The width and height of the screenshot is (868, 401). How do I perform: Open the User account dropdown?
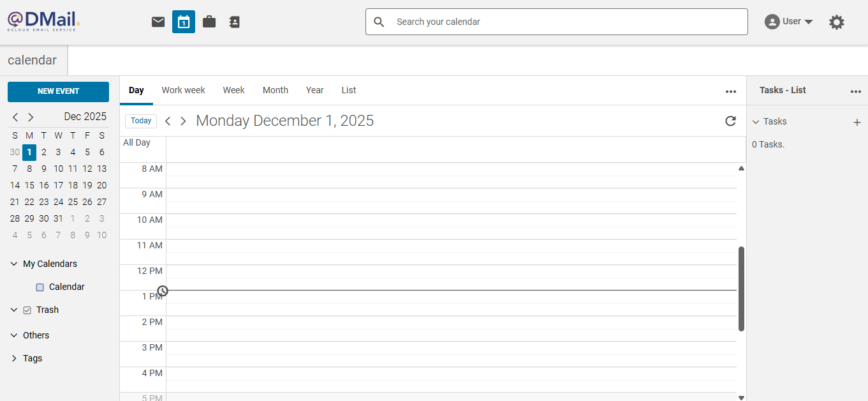[x=789, y=22]
